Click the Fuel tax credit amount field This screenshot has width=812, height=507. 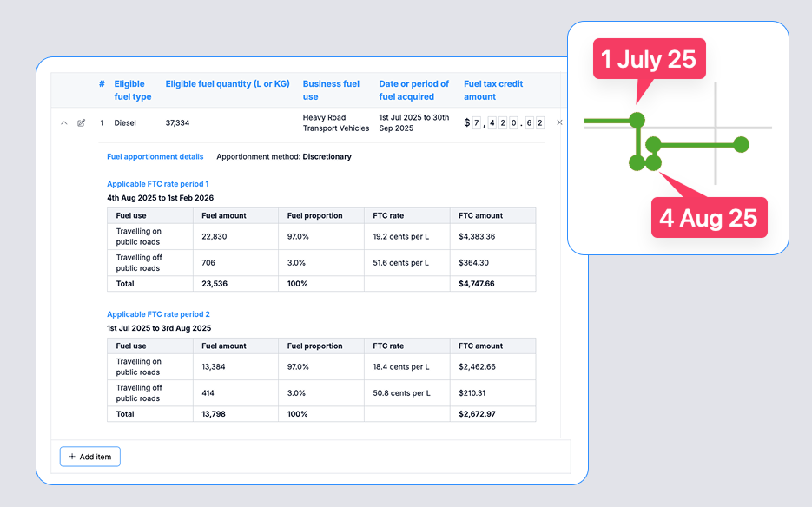[505, 123]
